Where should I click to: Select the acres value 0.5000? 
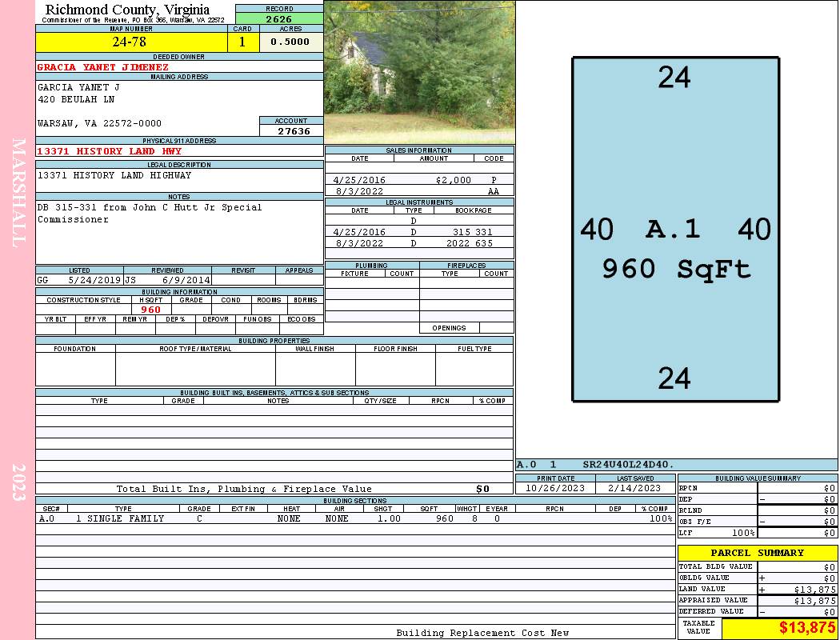point(290,42)
